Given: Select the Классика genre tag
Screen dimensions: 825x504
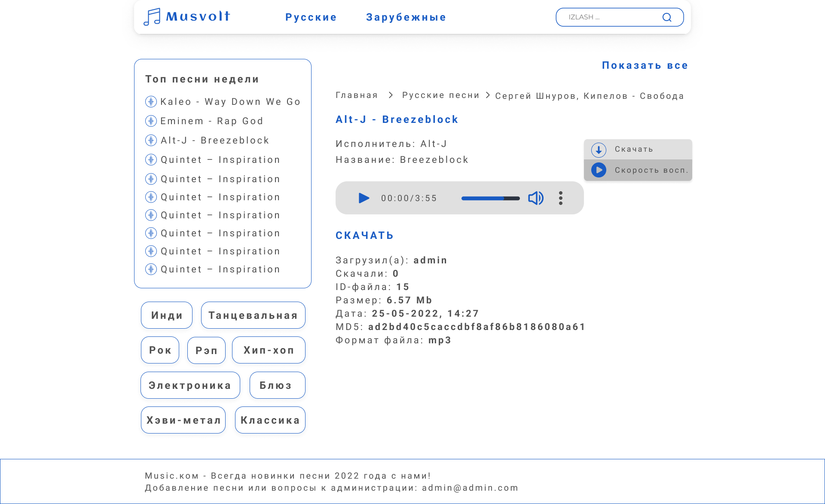Looking at the screenshot, I should tap(270, 420).
